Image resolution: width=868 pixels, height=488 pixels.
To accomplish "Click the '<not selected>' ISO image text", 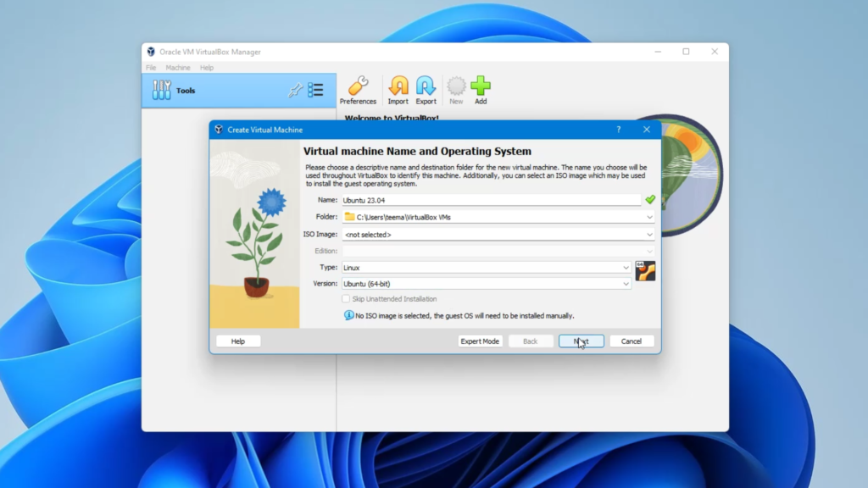I will [x=368, y=235].
